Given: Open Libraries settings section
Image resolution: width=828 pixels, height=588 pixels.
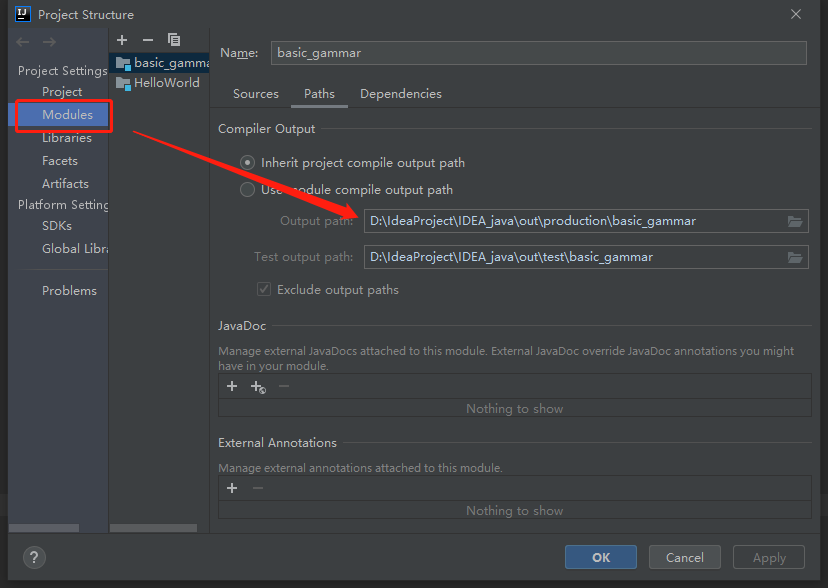Looking at the screenshot, I should click(67, 138).
